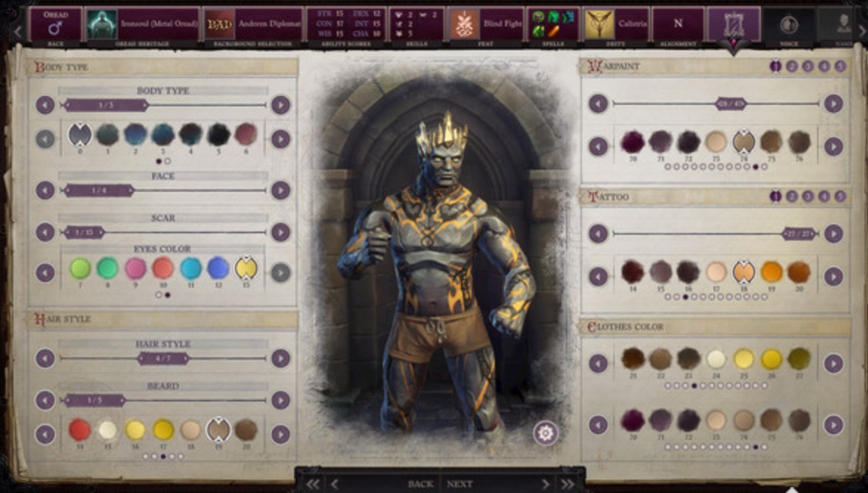The width and height of the screenshot is (868, 493).
Task: Click the next Body Type arrow
Action: click(x=281, y=105)
